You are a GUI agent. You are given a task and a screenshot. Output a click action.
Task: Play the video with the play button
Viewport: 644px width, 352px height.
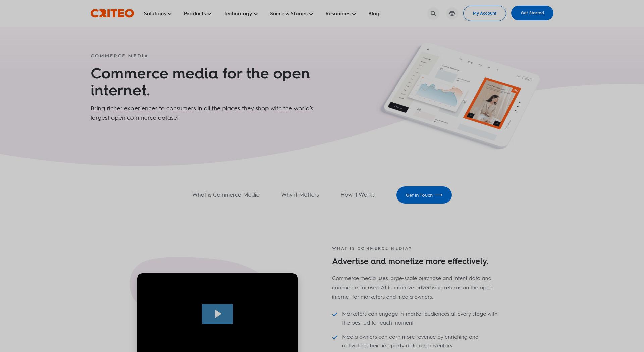tap(217, 314)
